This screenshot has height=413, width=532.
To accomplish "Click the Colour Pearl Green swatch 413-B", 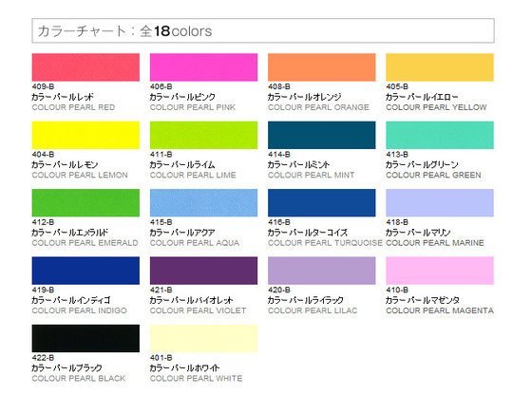I will pyautogui.click(x=440, y=135).
